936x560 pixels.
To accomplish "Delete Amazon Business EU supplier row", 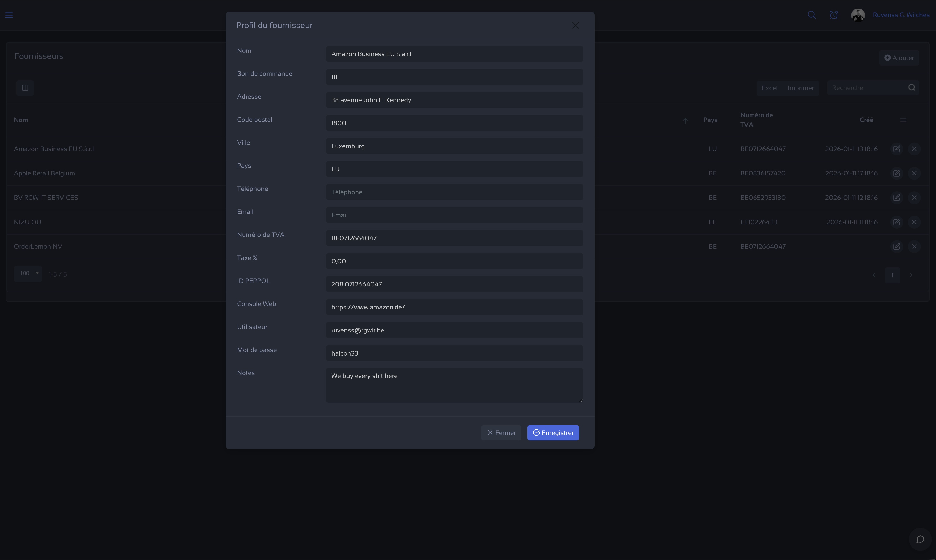I will pos(914,149).
